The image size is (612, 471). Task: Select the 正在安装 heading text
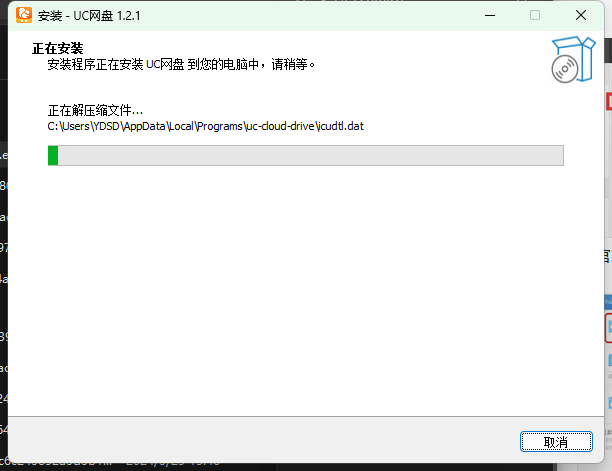tap(57, 48)
